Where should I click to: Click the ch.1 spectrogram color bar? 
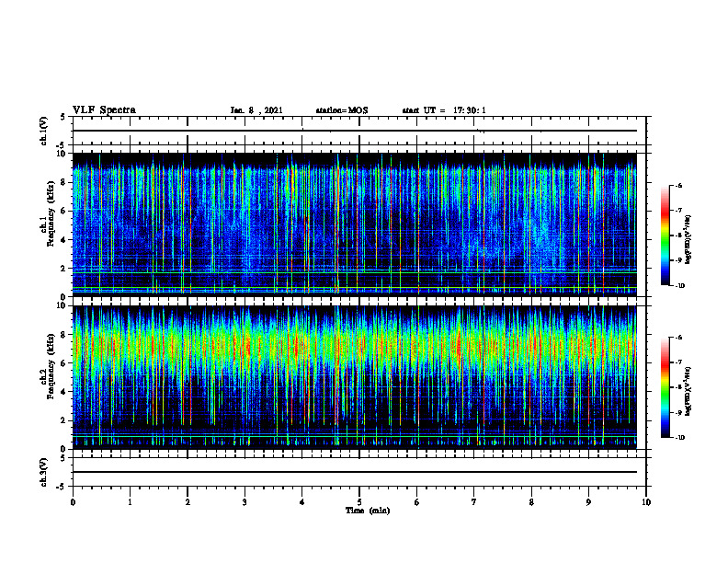coord(665,236)
